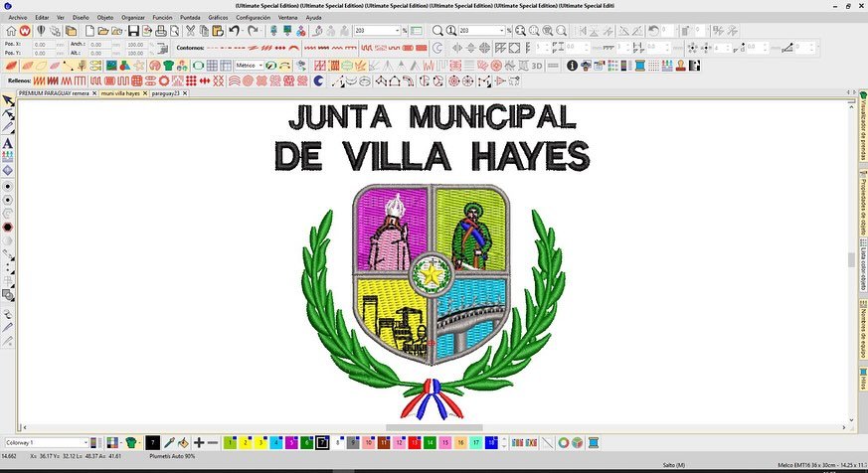
Task: Close the muni villa hayes tab
Action: [x=145, y=93]
